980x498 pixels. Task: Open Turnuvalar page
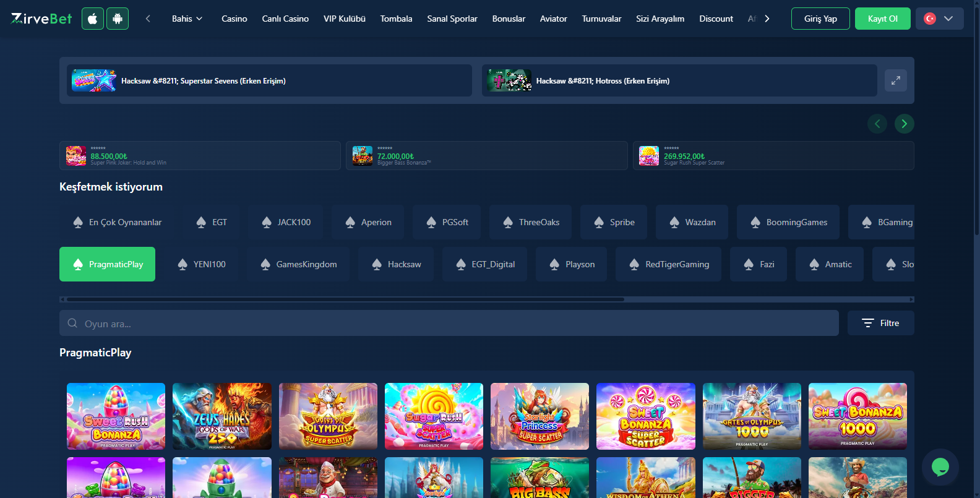pyautogui.click(x=601, y=19)
